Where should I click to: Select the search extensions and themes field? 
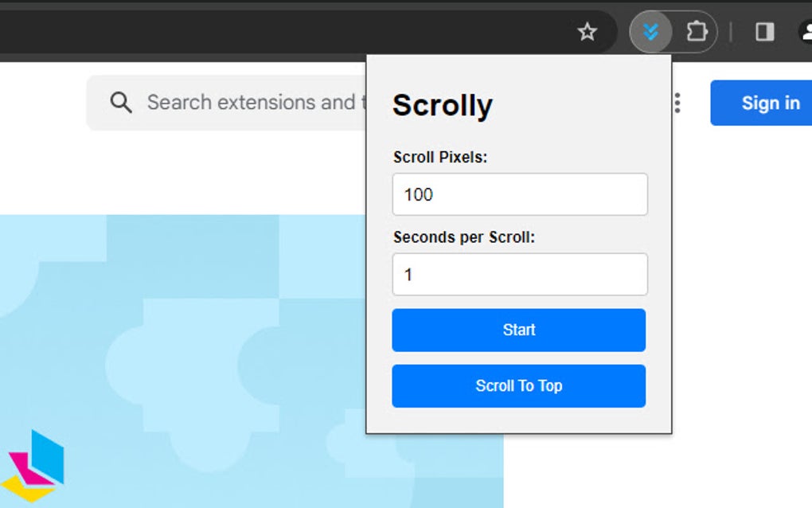[239, 102]
